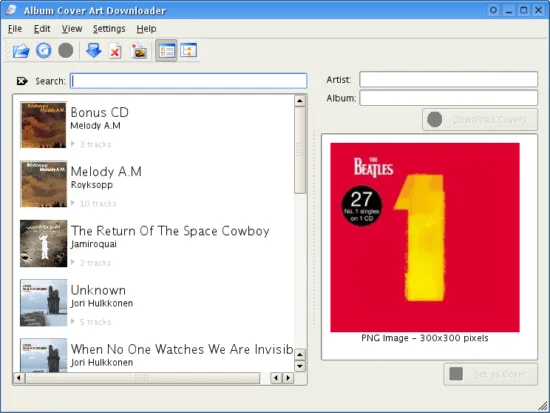Screen dimensions: 550x413
Task: Select the Jamiroquai Space Cowboy cover thumbnail
Action: (43, 244)
